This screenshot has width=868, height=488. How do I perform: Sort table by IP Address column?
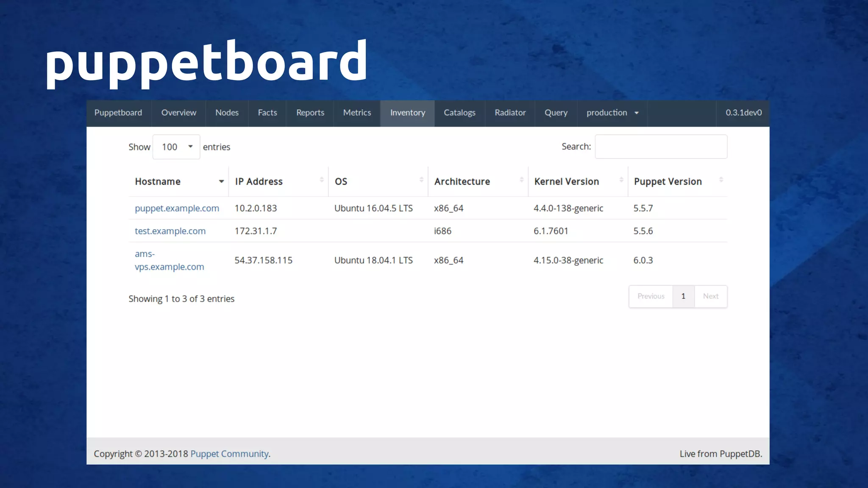coord(278,181)
